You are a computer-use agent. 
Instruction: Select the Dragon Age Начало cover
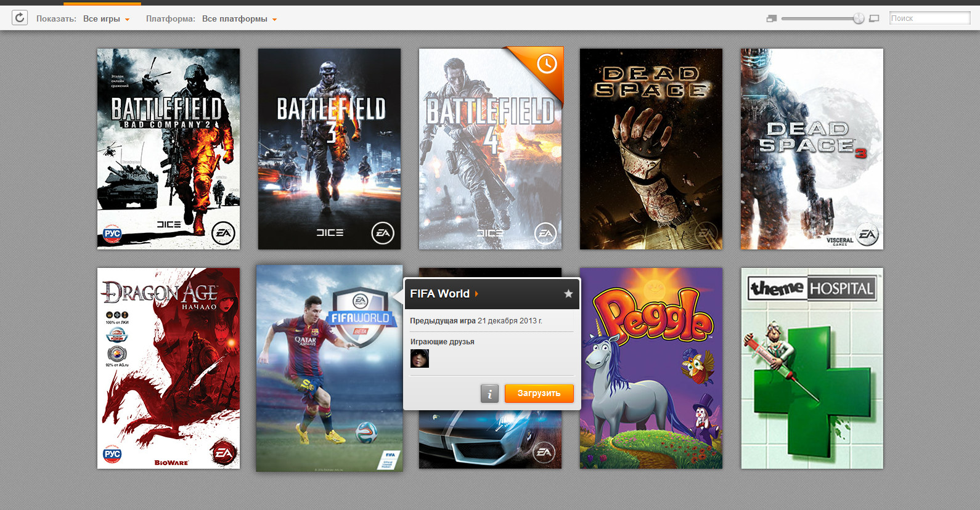[x=168, y=368]
